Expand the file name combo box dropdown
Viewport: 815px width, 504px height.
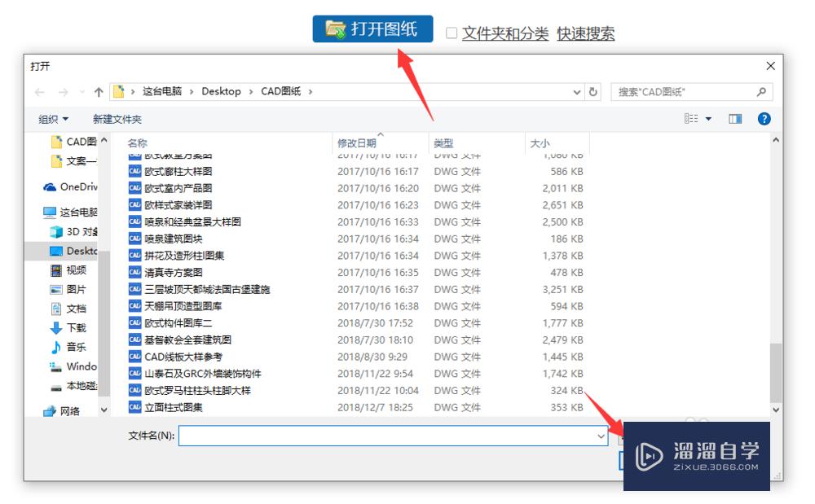coord(601,436)
